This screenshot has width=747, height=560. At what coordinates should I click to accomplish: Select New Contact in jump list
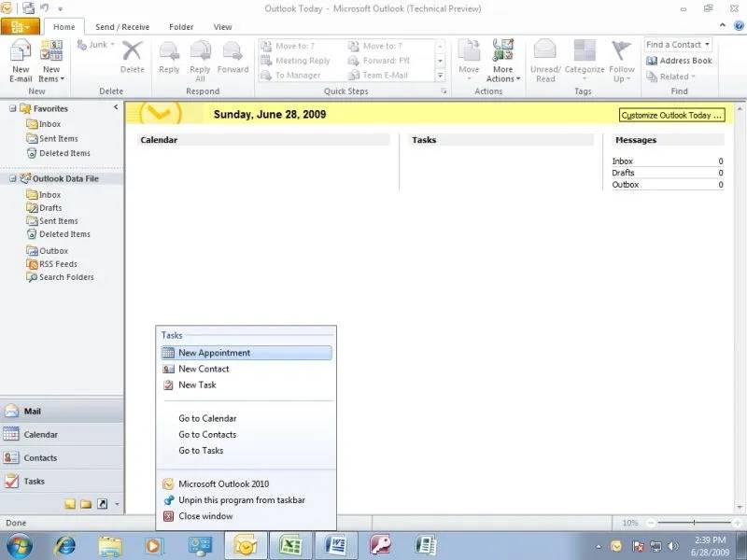pos(204,369)
